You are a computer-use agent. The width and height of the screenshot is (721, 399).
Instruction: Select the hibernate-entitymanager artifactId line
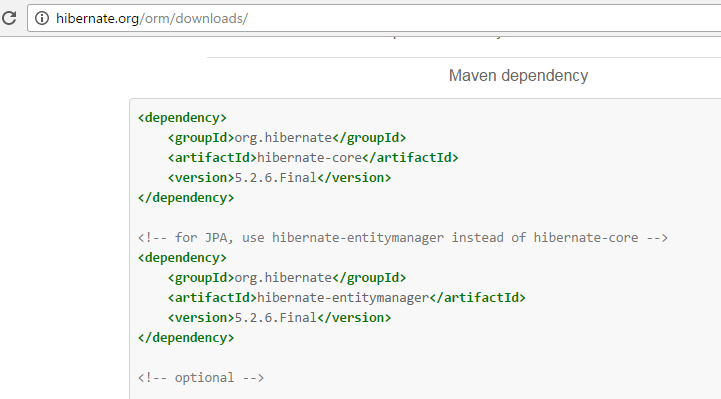pyautogui.click(x=346, y=297)
